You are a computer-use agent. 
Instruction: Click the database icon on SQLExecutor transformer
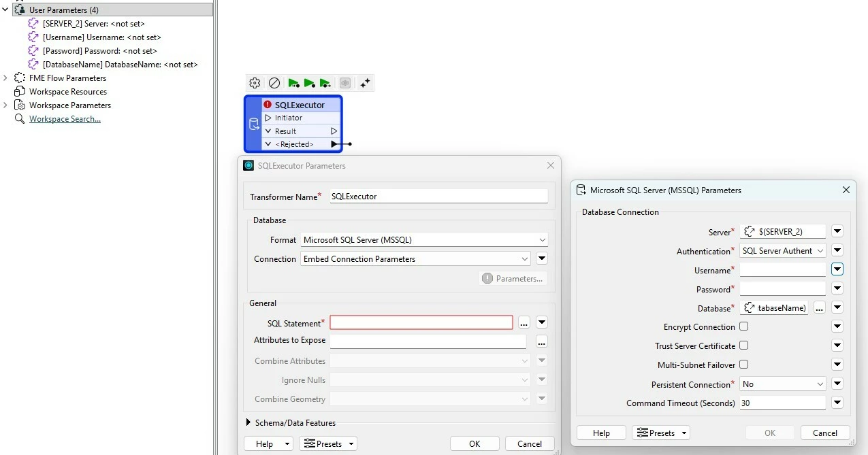pyautogui.click(x=253, y=124)
